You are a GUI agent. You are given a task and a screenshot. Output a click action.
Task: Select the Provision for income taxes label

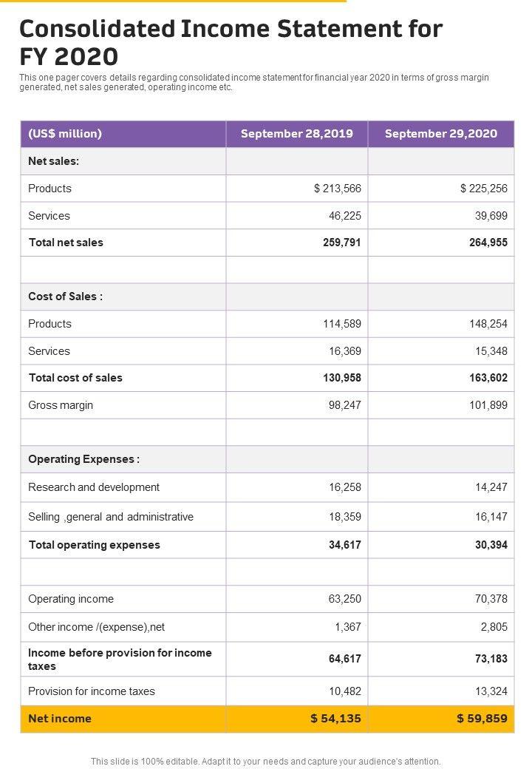[92, 691]
